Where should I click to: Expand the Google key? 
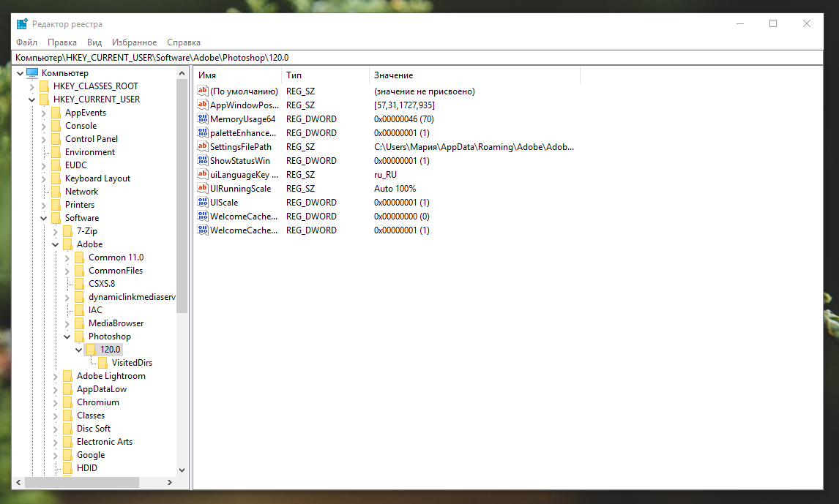click(56, 456)
